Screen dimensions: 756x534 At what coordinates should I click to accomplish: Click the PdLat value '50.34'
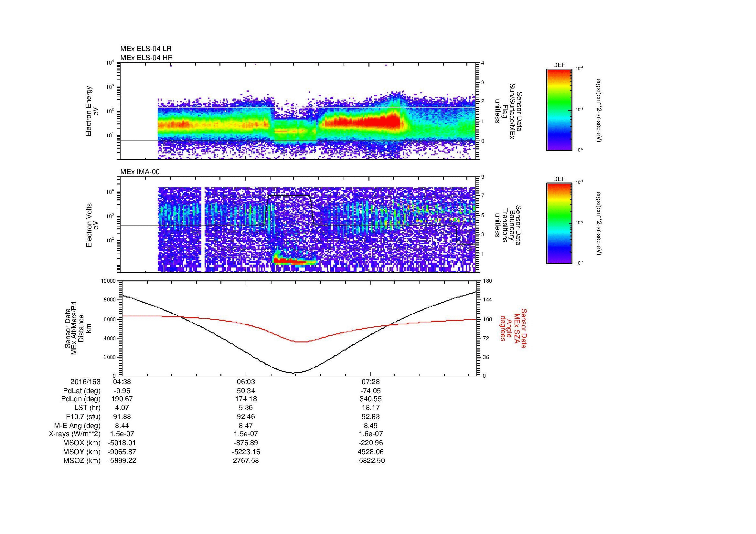pos(246,391)
